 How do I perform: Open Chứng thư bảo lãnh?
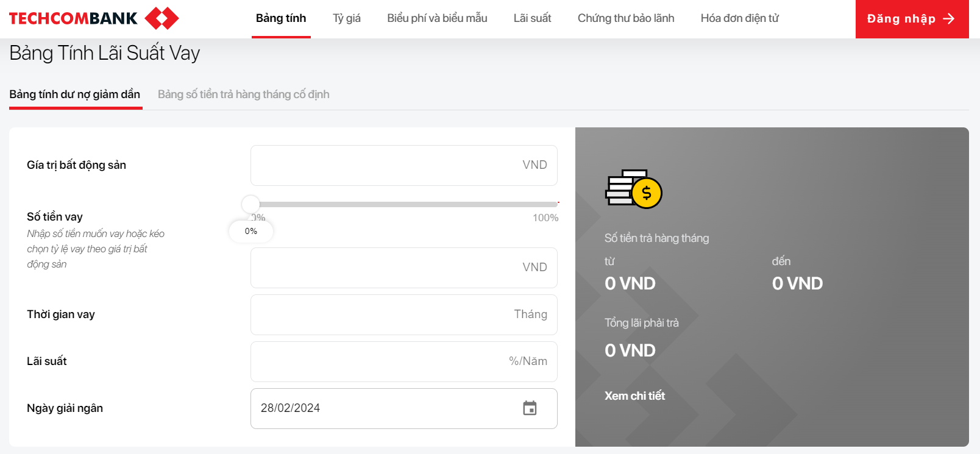coord(626,18)
